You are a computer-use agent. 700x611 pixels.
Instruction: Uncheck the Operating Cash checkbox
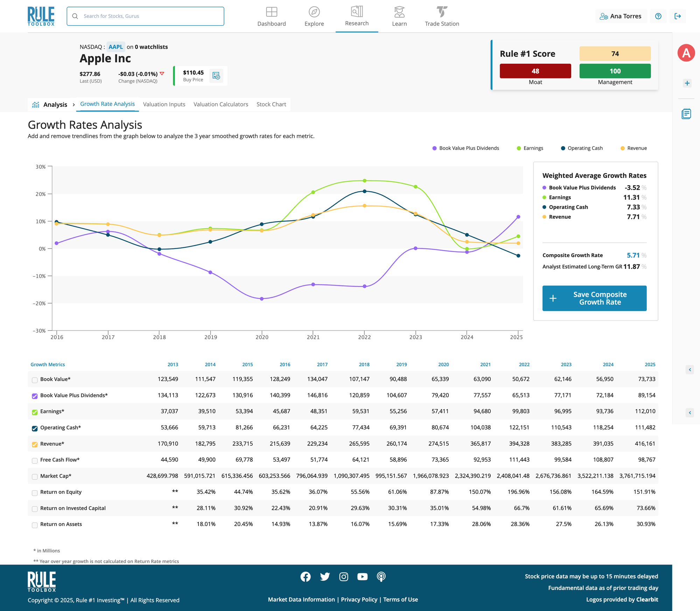coord(35,428)
